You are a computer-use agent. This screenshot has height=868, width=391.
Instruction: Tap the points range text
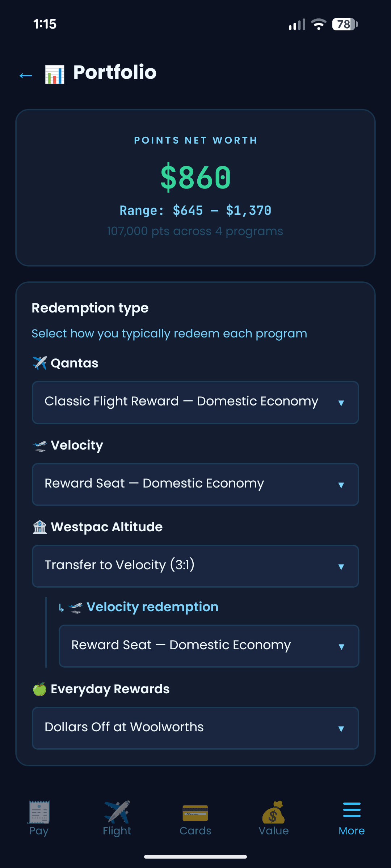tap(195, 210)
